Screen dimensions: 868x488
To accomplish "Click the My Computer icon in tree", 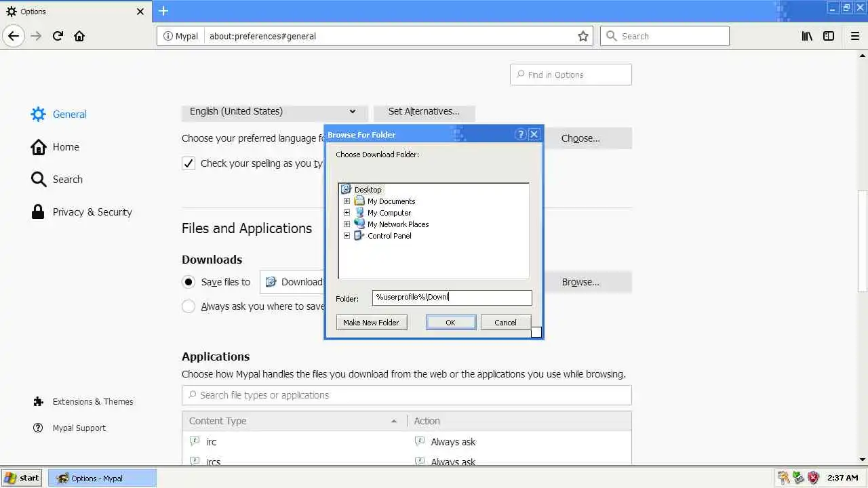I will click(359, 212).
